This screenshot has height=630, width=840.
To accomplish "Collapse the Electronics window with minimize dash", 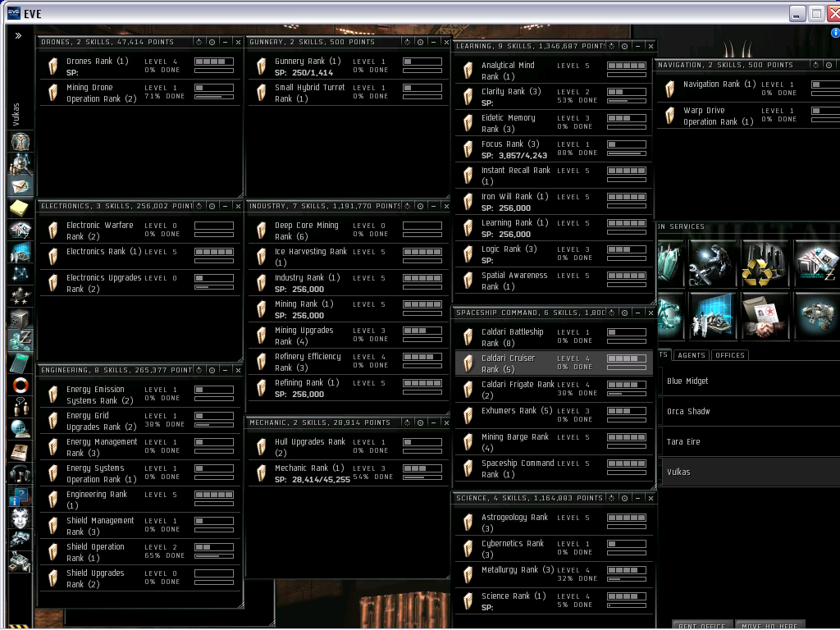I will tap(225, 206).
